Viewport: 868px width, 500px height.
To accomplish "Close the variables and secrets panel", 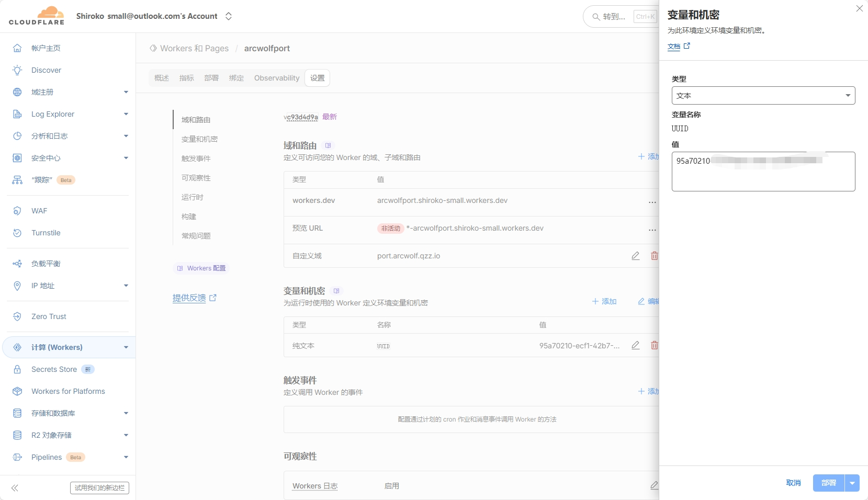I will (x=859, y=8).
